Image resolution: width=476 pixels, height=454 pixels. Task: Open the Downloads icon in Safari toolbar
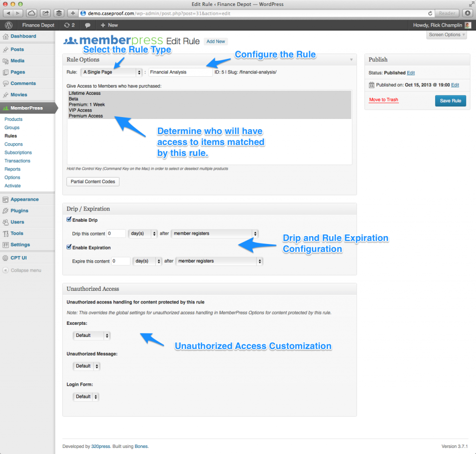click(468, 13)
